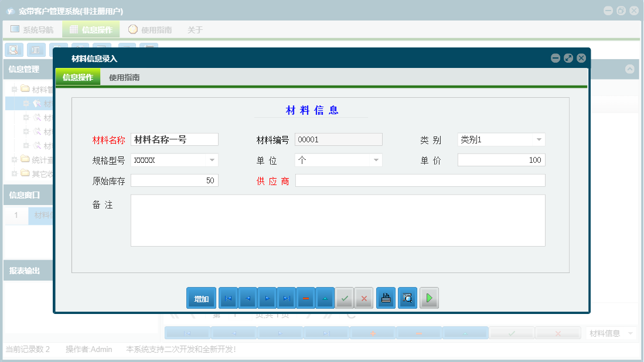
Task: Click the 单价 input field
Action: point(501,160)
